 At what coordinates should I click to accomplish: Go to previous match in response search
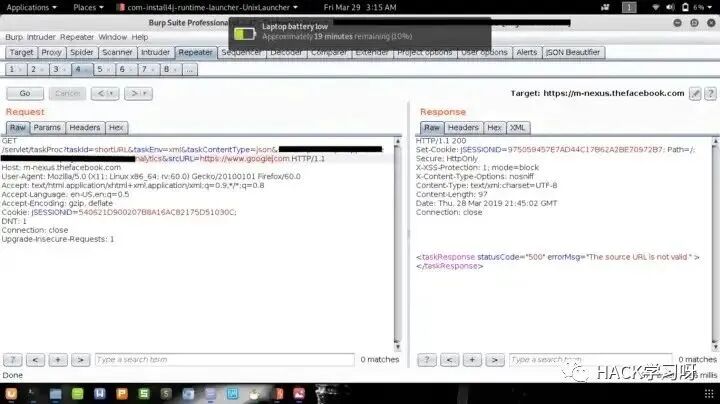pos(450,360)
